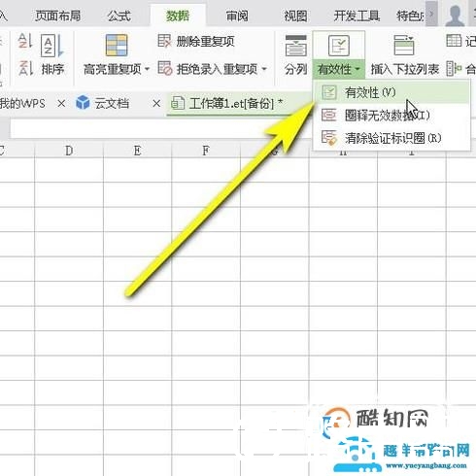Click 插入下拉列表 insert dropdown list icon
Image resolution: width=476 pixels, height=476 pixels.
[404, 46]
